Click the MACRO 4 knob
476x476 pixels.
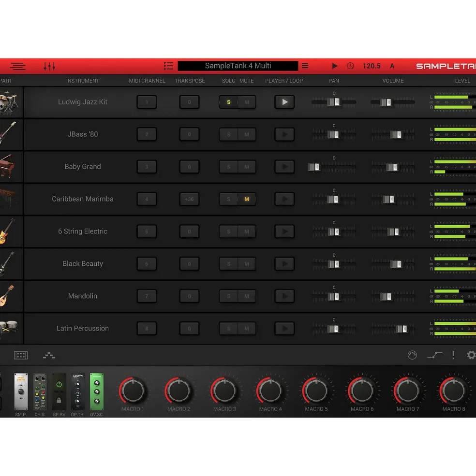[x=270, y=390]
